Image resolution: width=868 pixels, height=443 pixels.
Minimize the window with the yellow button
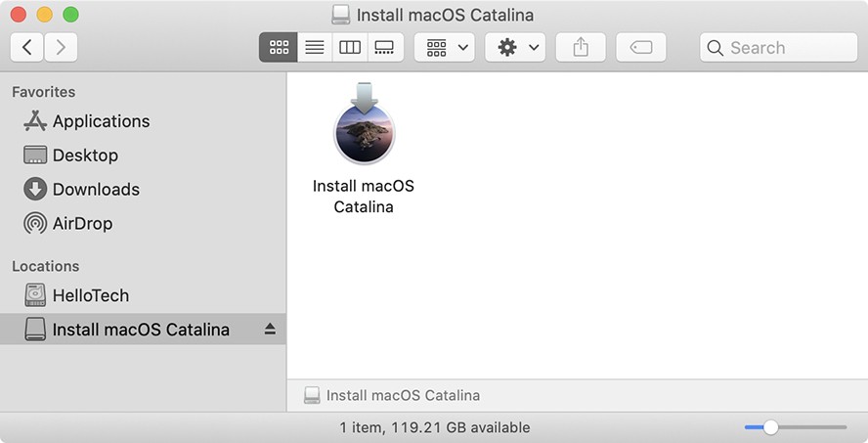pyautogui.click(x=44, y=15)
